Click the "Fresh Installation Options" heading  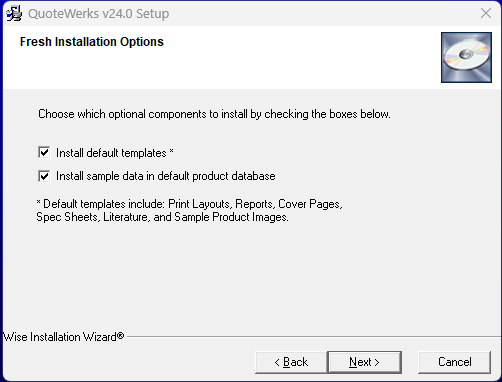pyautogui.click(x=92, y=42)
